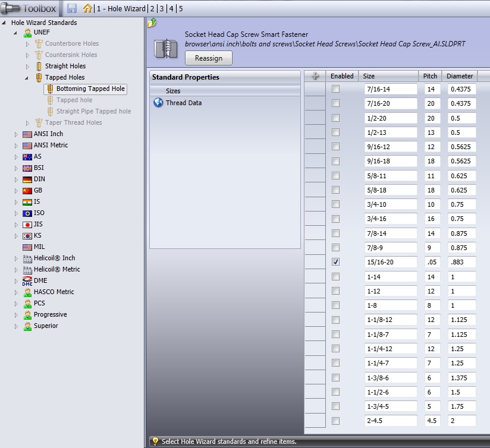The height and width of the screenshot is (448, 490).
Task: Expand the ISO standard node
Action: [16, 213]
